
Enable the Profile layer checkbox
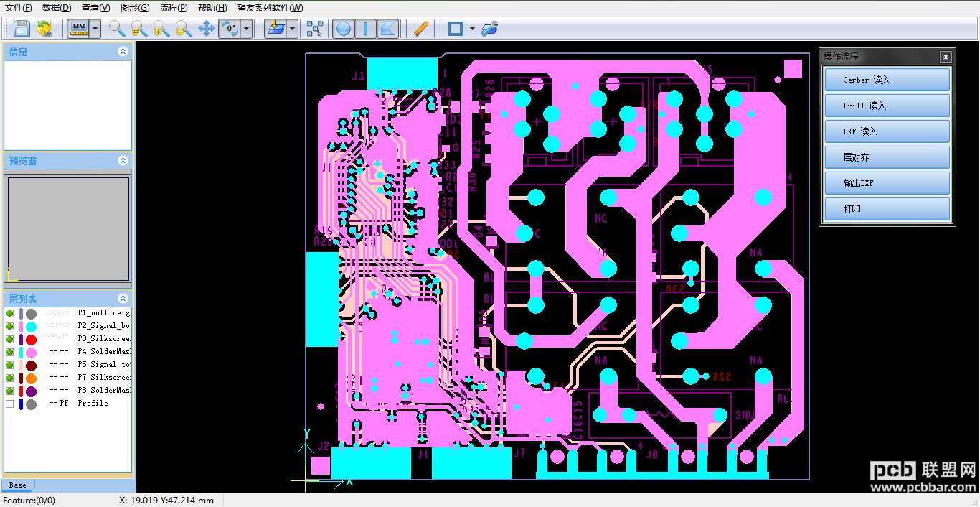[x=10, y=404]
